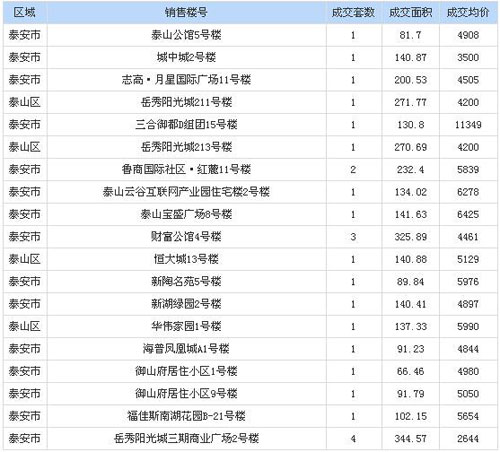This screenshot has width=500, height=452.
Task: Select price cell 11349
Action: point(468,125)
